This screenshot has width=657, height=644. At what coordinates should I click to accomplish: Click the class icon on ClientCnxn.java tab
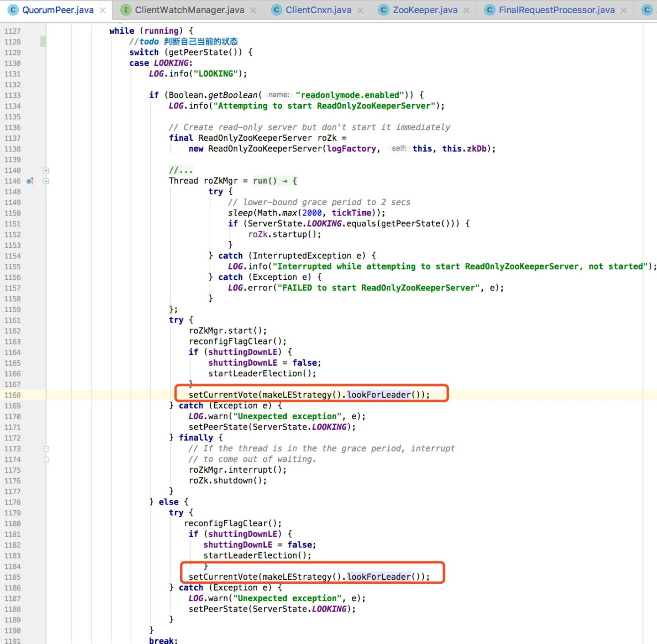276,10
